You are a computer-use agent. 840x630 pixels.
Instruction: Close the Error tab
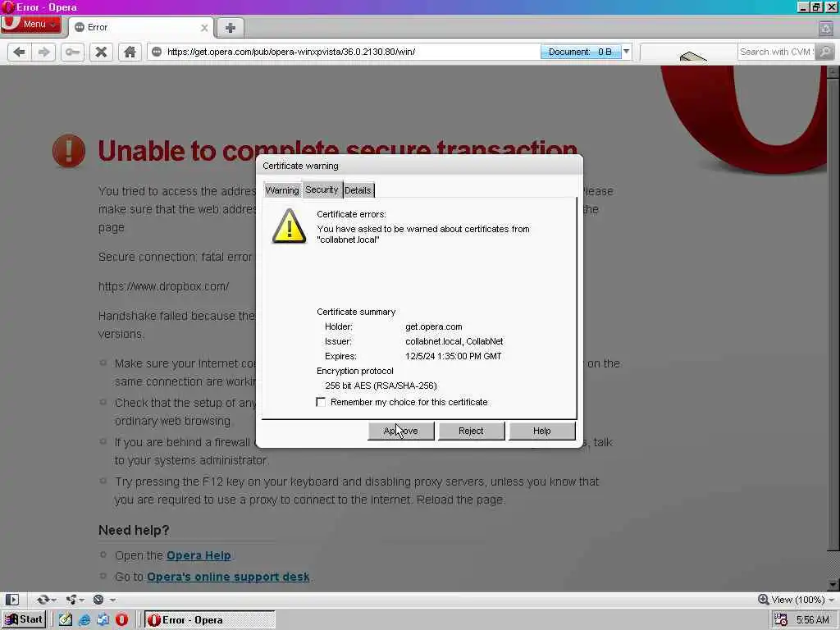[x=204, y=27]
